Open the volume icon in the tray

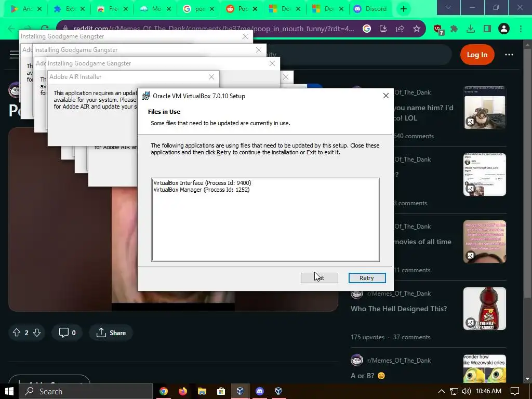(466, 391)
